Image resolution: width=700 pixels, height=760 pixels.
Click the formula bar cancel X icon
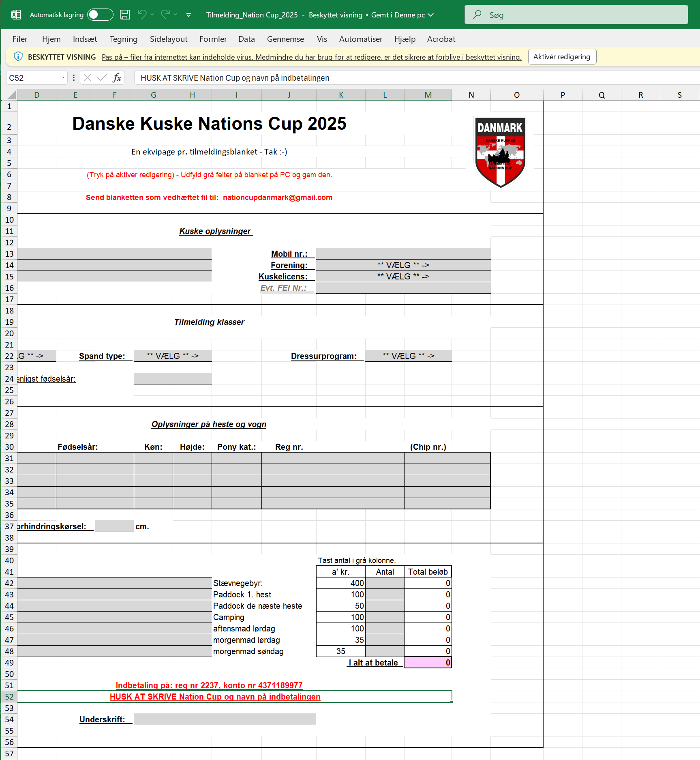coord(88,77)
